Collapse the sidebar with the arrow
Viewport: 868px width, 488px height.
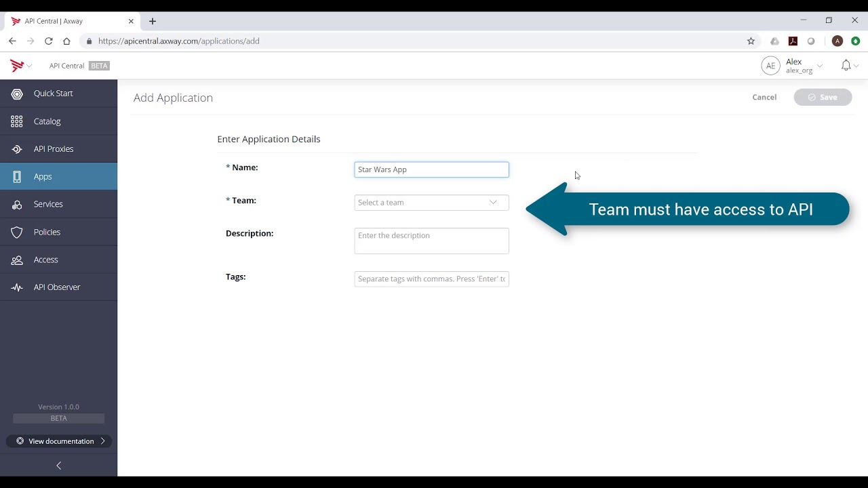pos(58,466)
